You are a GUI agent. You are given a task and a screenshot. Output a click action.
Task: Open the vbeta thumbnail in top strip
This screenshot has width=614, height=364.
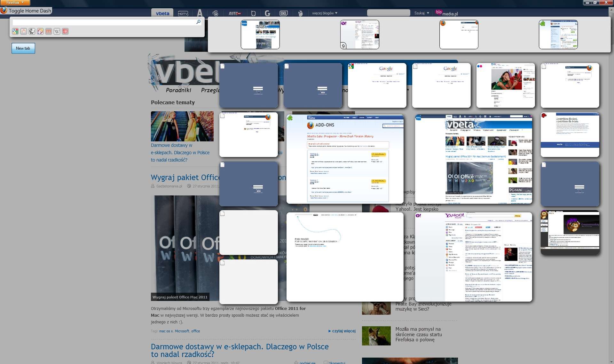coord(260,35)
